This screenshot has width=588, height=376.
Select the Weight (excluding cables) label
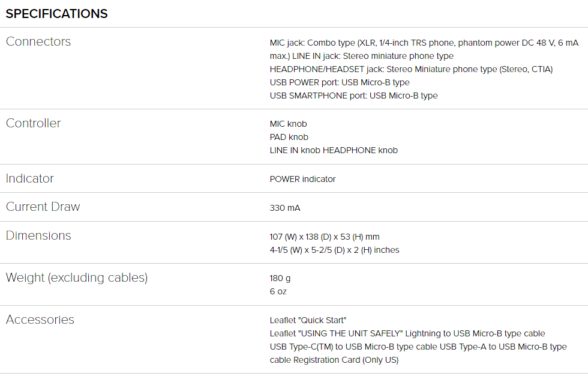pyautogui.click(x=77, y=277)
